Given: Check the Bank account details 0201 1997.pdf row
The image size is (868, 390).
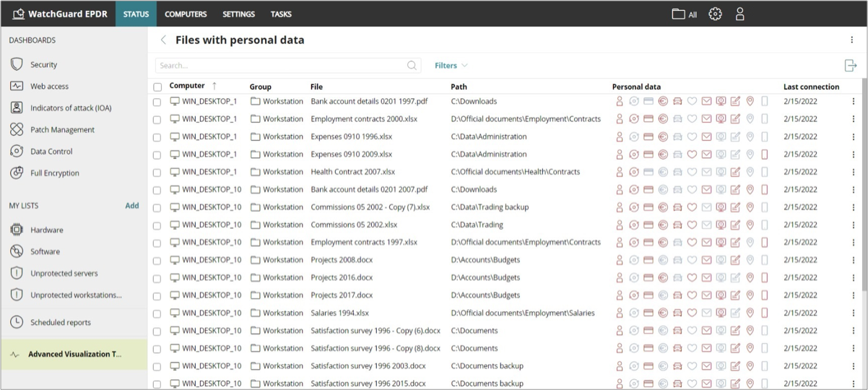Looking at the screenshot, I should [157, 102].
